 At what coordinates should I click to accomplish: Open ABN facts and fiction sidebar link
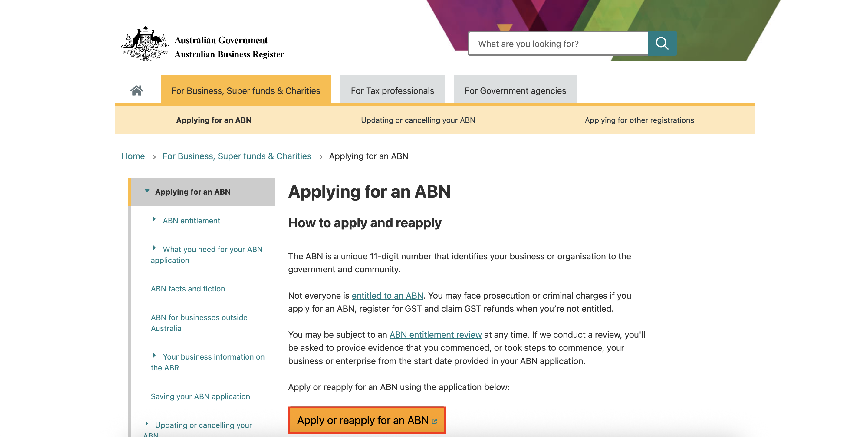click(188, 289)
